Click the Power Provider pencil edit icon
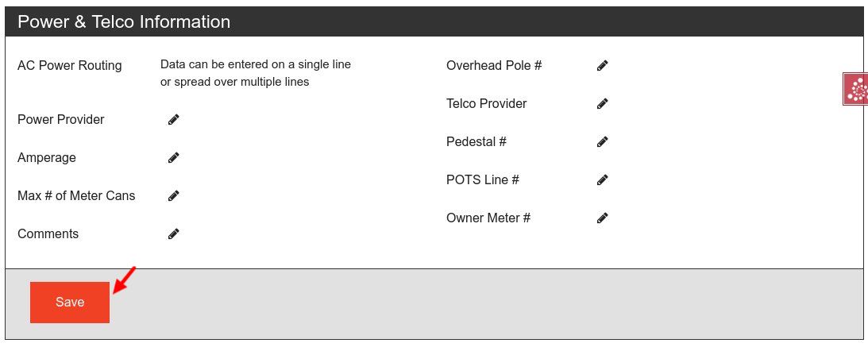Viewport: 868px width, 347px height. tap(174, 120)
